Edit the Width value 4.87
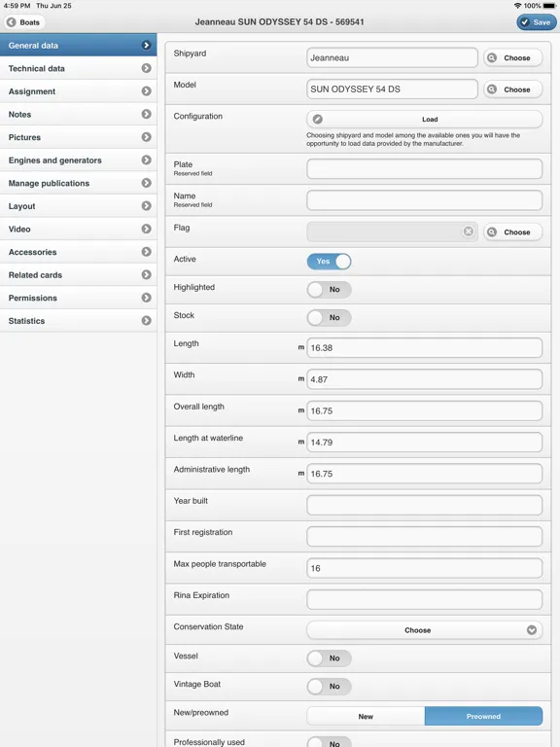 tap(424, 379)
